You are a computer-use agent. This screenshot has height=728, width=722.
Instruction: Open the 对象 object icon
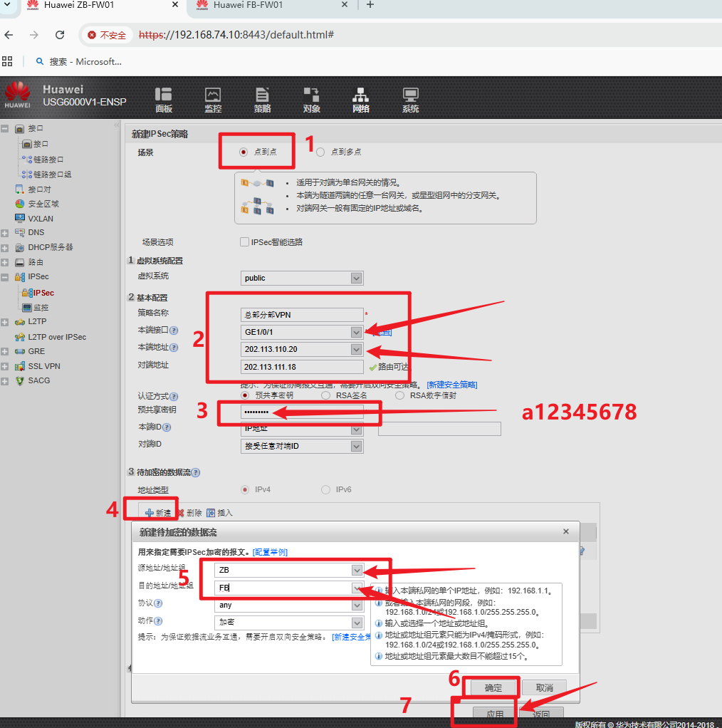tap(311, 100)
